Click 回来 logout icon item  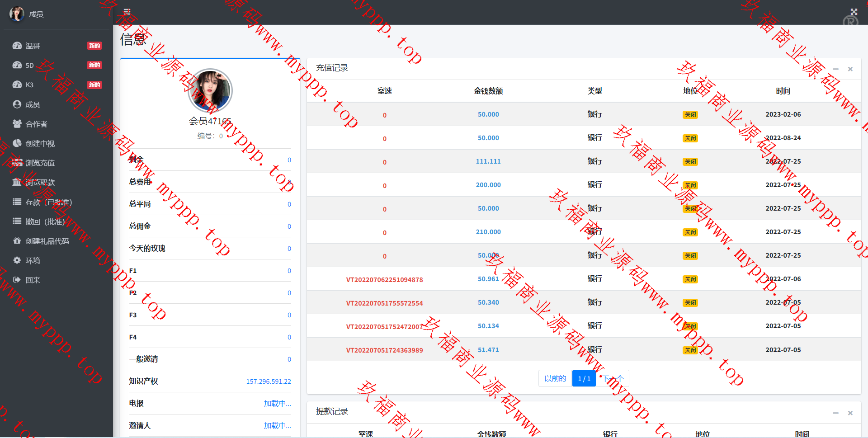17,280
